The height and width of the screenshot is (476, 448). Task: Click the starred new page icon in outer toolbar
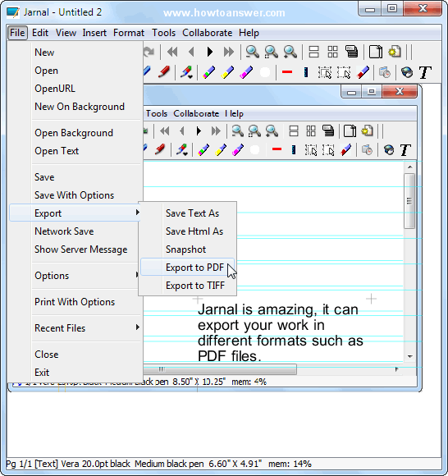(x=395, y=52)
